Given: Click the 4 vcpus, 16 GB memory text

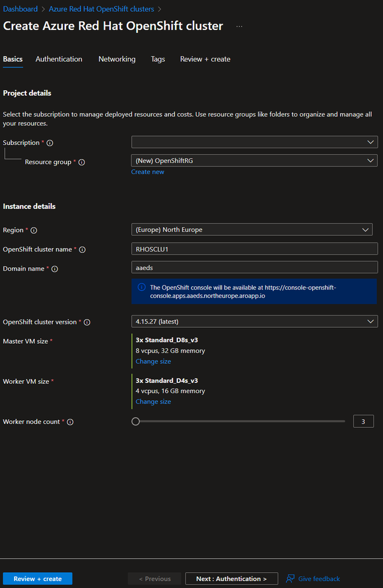Looking at the screenshot, I should [170, 391].
